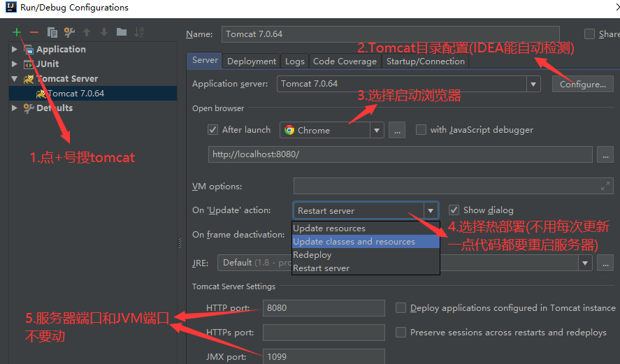Screen dimensions: 620x364
Task: Select Tomcat 7.0.64 in configuration tree
Action: (x=75, y=94)
